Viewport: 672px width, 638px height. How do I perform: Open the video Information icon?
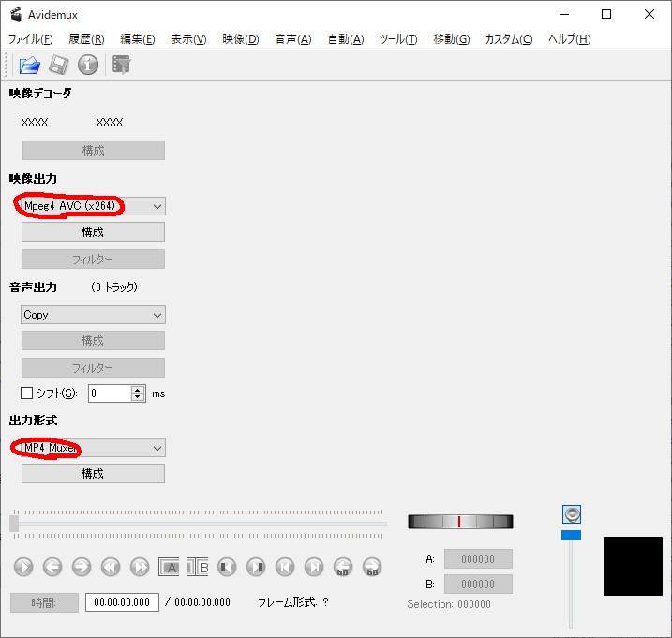tap(88, 65)
